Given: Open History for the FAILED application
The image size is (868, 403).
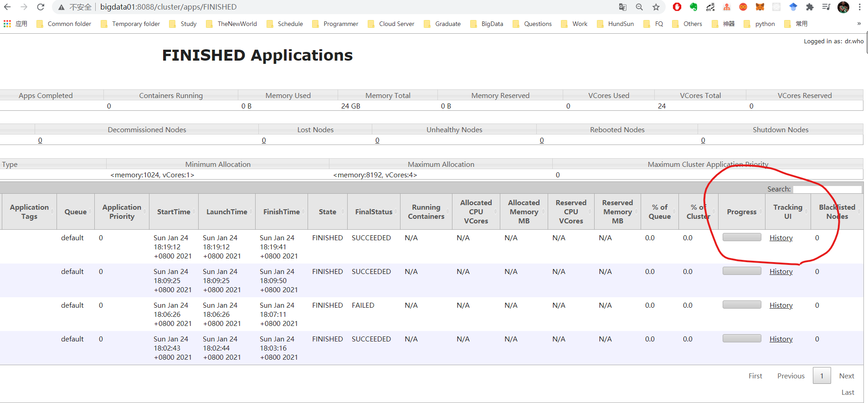Looking at the screenshot, I should click(781, 305).
